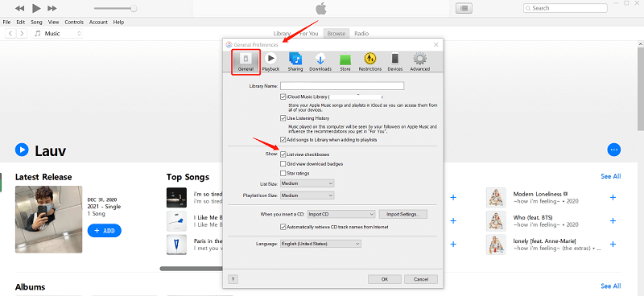The width and height of the screenshot is (644, 296).
Task: Enable Star ratings checkbox
Action: click(283, 173)
